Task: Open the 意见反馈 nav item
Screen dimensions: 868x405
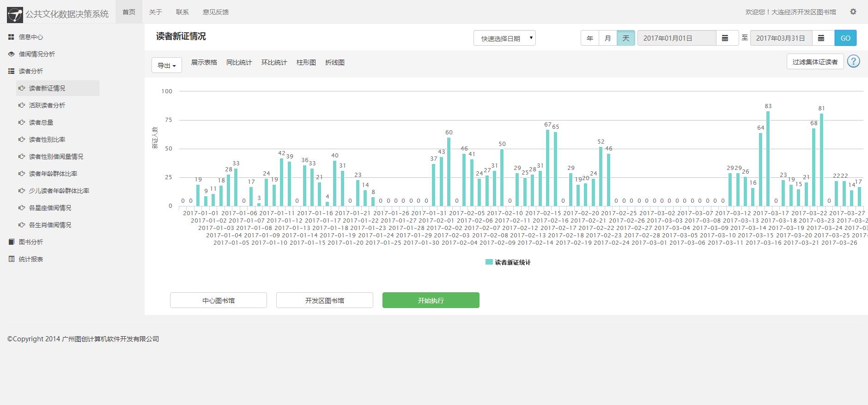Action: click(x=215, y=12)
